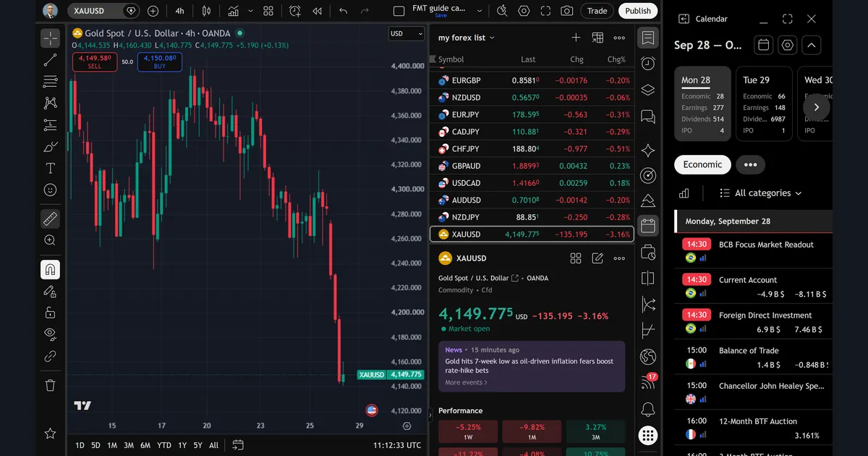Click the create alert clock icon
This screenshot has height=456, width=868.
(x=294, y=11)
